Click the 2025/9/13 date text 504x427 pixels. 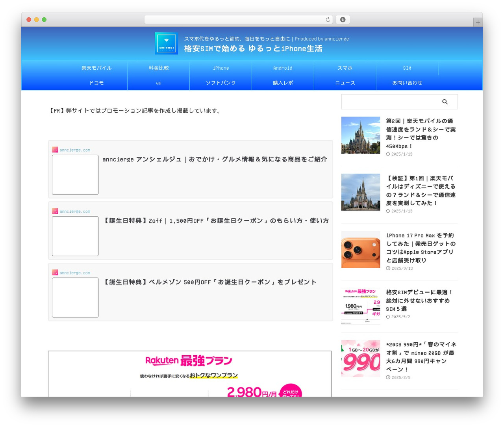pos(402,268)
